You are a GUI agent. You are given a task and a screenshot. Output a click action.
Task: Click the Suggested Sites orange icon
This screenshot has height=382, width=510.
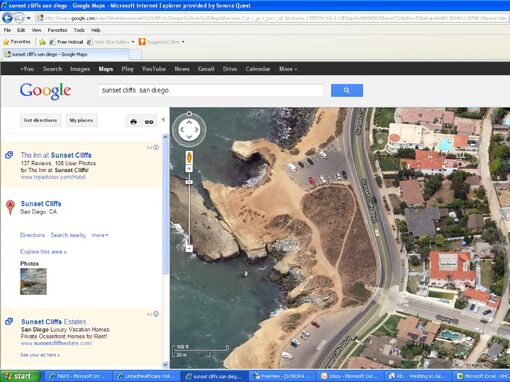142,42
